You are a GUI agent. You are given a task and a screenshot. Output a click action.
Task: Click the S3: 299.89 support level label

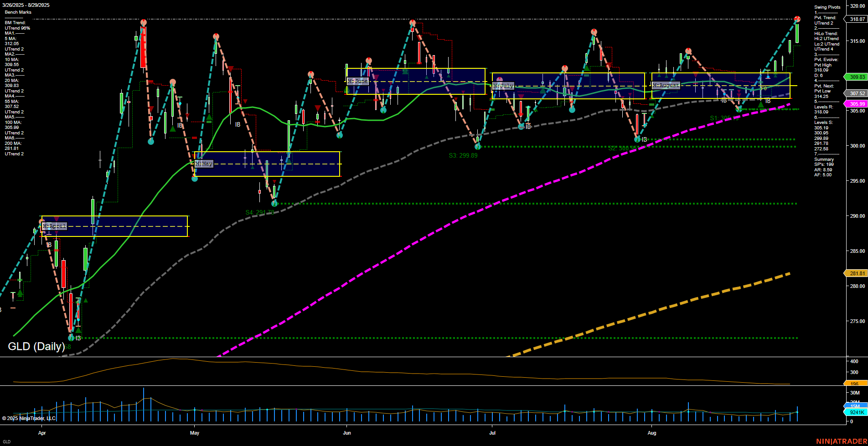point(463,155)
